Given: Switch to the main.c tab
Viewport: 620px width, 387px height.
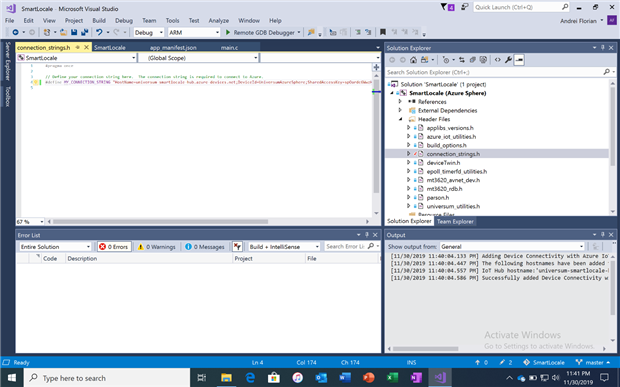Looking at the screenshot, I should point(229,47).
